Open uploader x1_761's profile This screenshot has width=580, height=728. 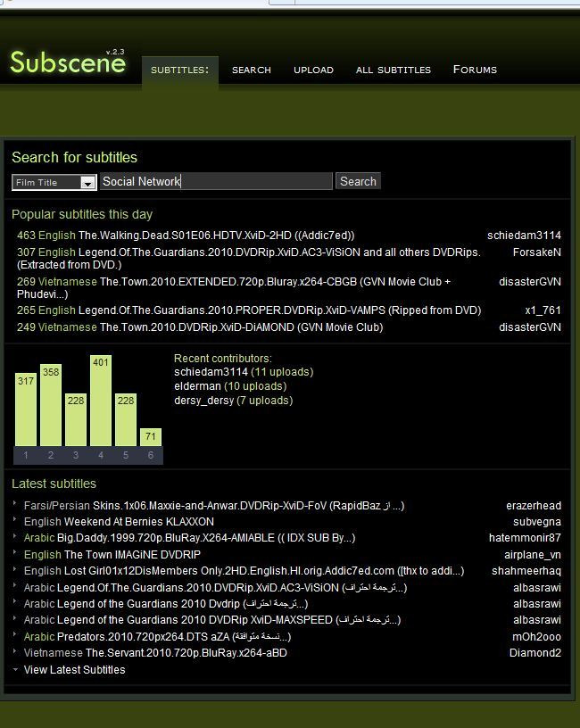coord(543,310)
